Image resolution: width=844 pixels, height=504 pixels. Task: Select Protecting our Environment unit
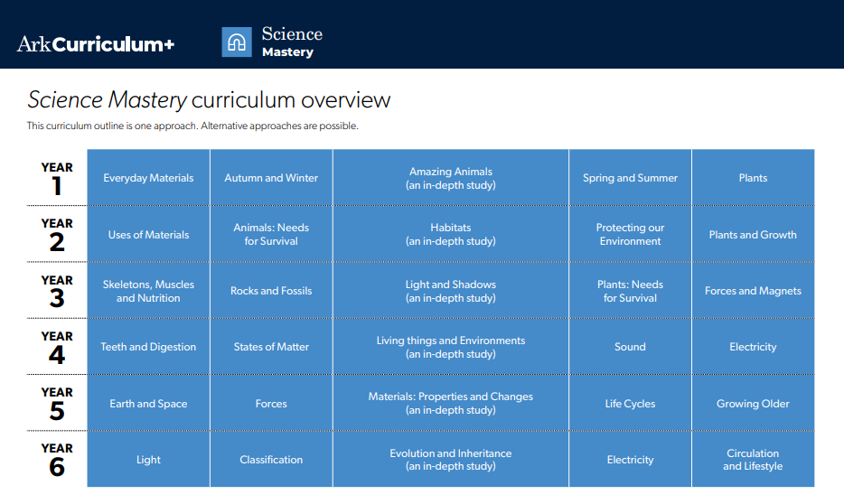[x=630, y=235]
